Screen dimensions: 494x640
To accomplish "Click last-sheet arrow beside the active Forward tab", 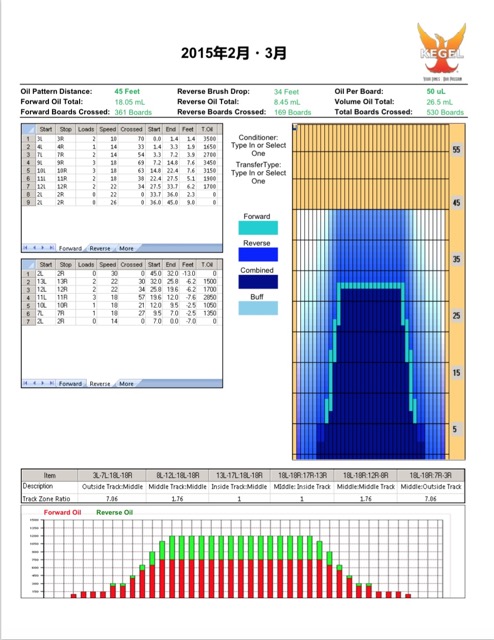I will click(51, 248).
